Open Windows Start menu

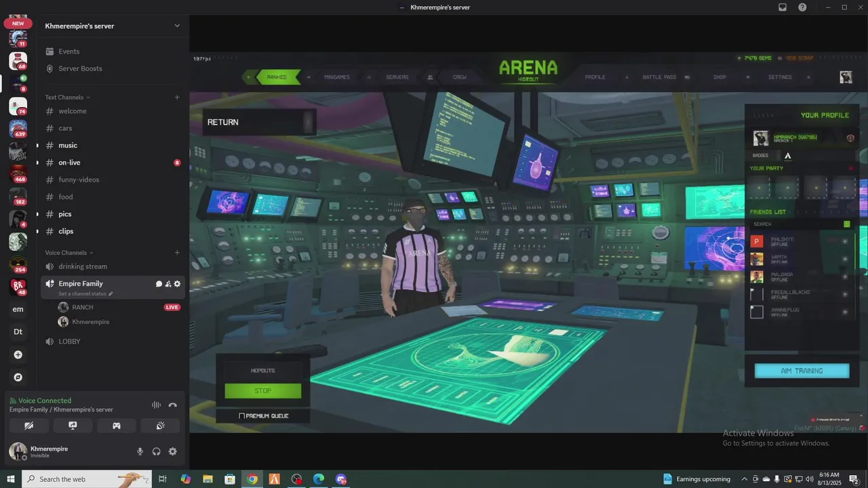[x=10, y=479]
